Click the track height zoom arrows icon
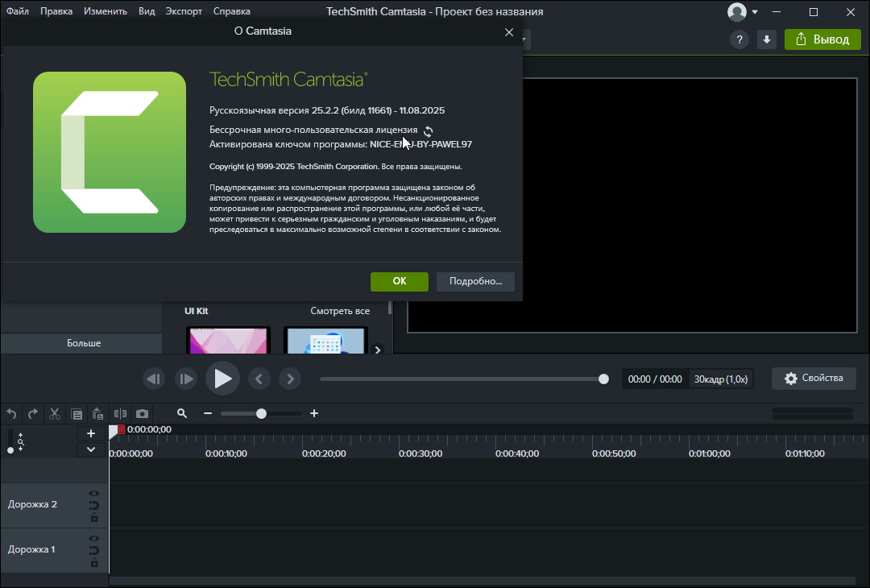This screenshot has height=588, width=870. click(20, 441)
